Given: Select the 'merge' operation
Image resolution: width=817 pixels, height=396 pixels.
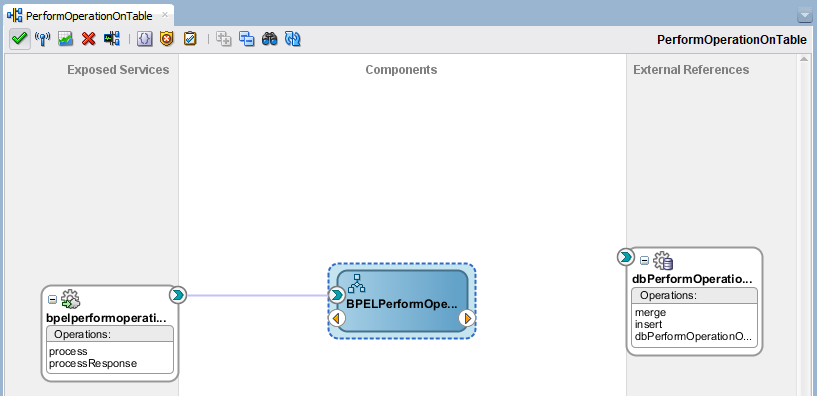Looking at the screenshot, I should pos(650,313).
